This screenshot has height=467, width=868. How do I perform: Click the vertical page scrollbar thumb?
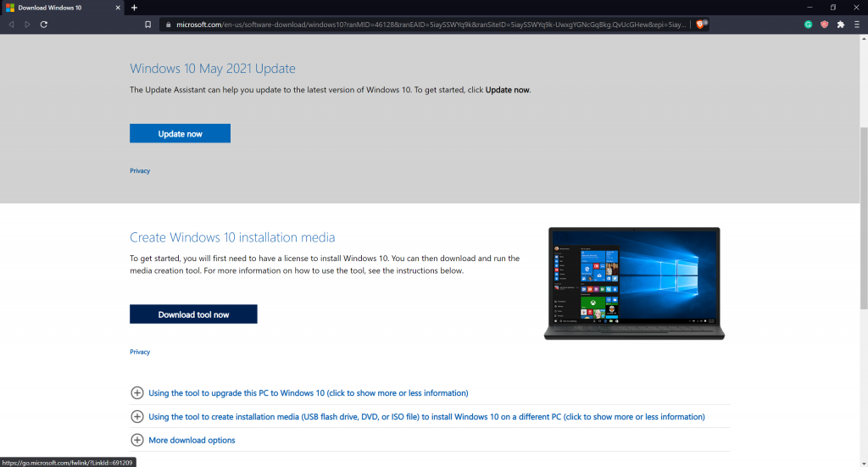[864, 218]
